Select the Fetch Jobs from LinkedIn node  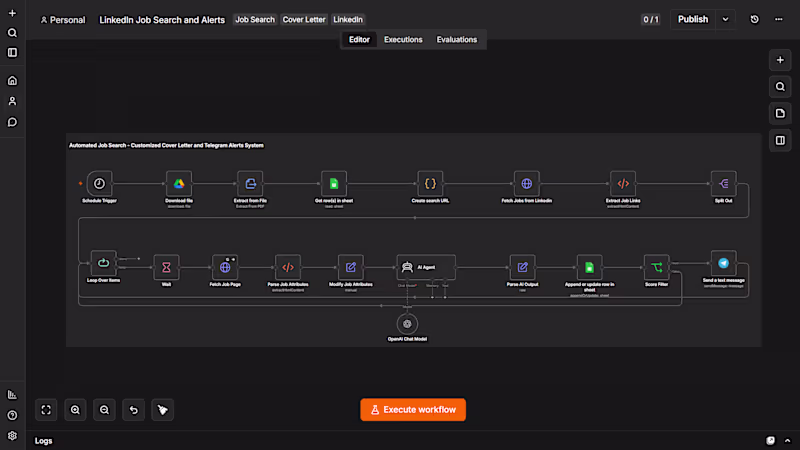point(527,184)
